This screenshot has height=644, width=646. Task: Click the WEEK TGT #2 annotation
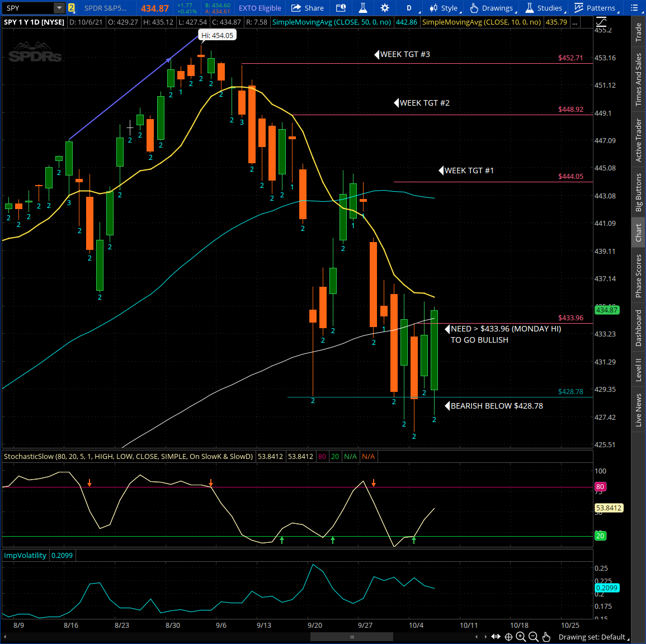click(x=422, y=103)
